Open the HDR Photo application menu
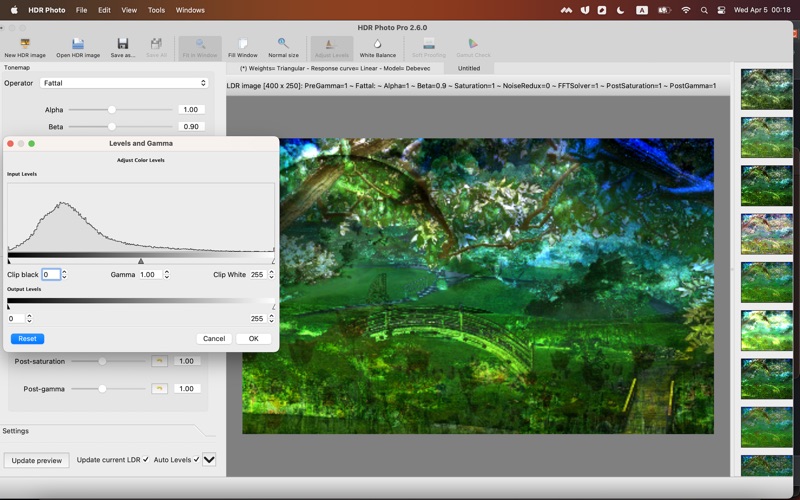The width and height of the screenshot is (800, 500). (46, 10)
